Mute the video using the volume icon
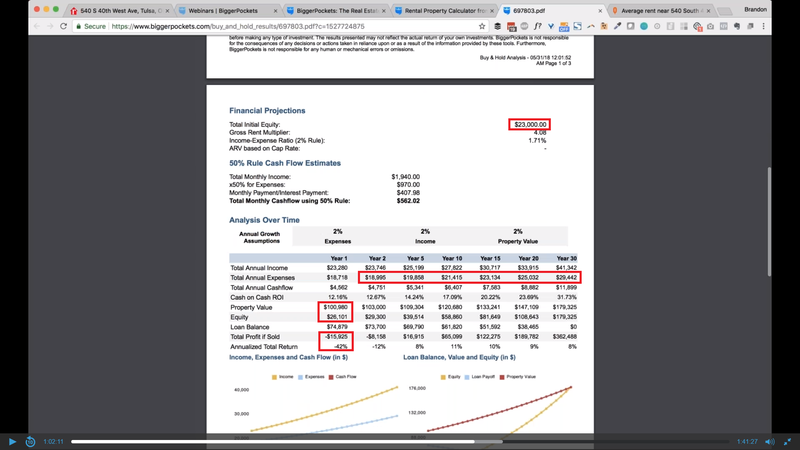The height and width of the screenshot is (450, 800). tap(769, 442)
